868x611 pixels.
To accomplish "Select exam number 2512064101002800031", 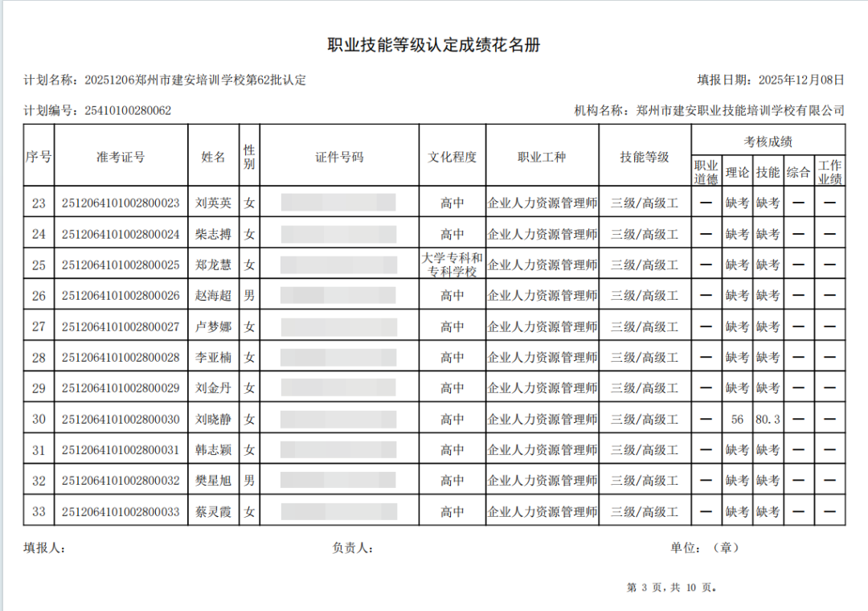I will [x=121, y=450].
